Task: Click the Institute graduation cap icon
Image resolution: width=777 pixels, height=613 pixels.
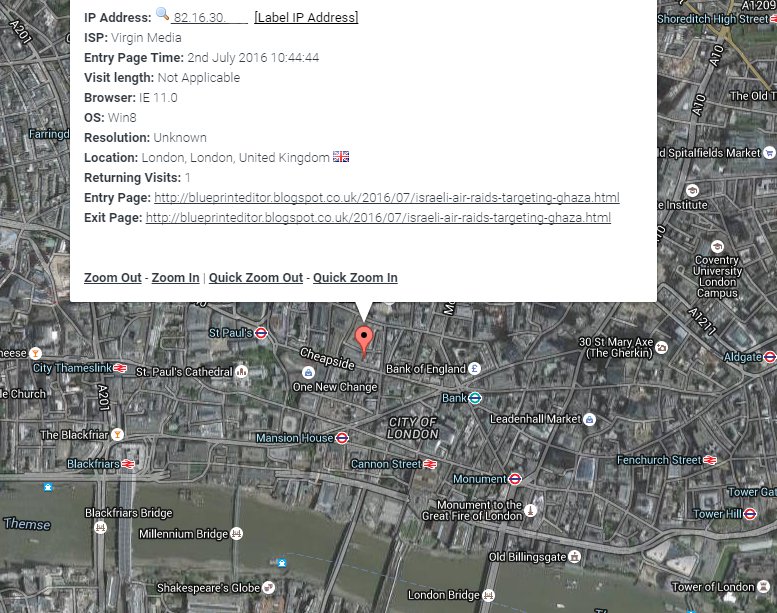Action: [692, 190]
